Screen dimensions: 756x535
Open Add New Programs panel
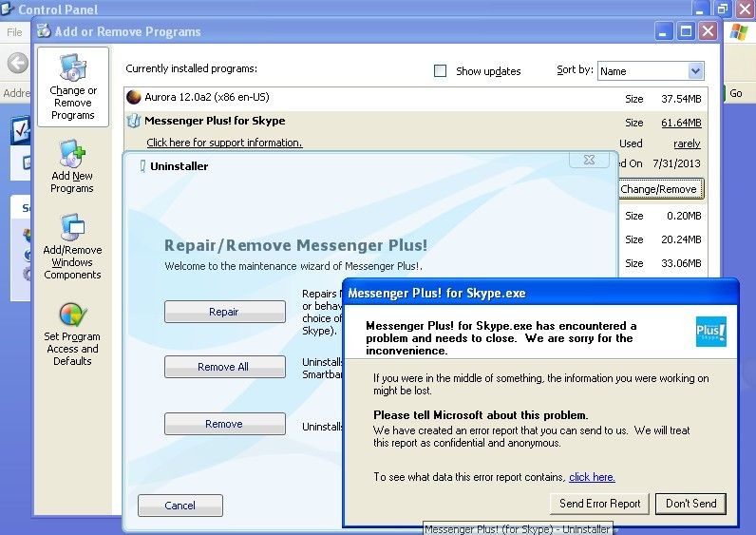[72, 166]
